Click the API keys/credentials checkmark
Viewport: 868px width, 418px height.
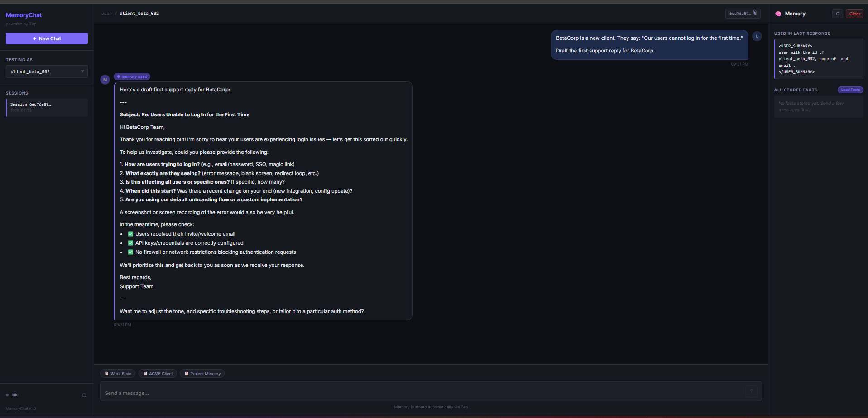(x=130, y=243)
